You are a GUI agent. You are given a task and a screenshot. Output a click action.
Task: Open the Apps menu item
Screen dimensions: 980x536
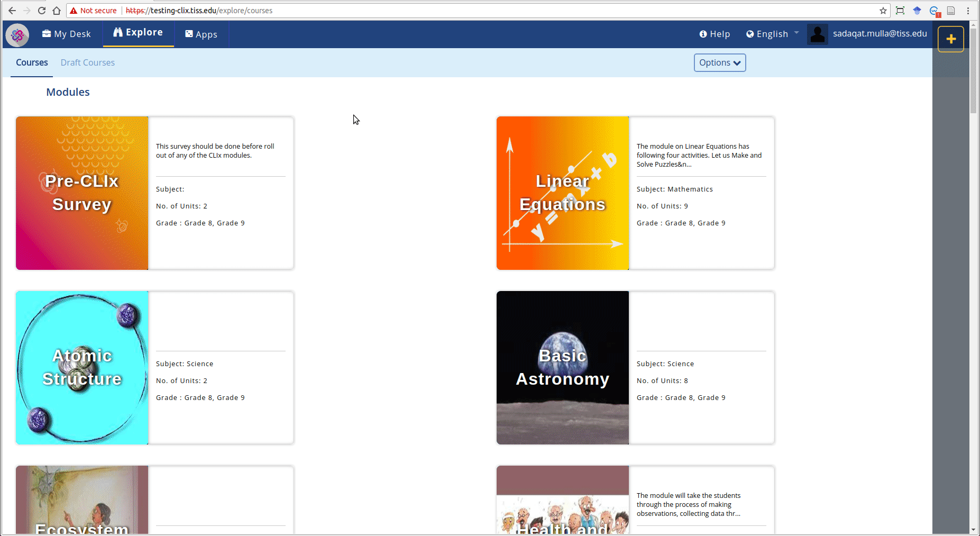201,34
